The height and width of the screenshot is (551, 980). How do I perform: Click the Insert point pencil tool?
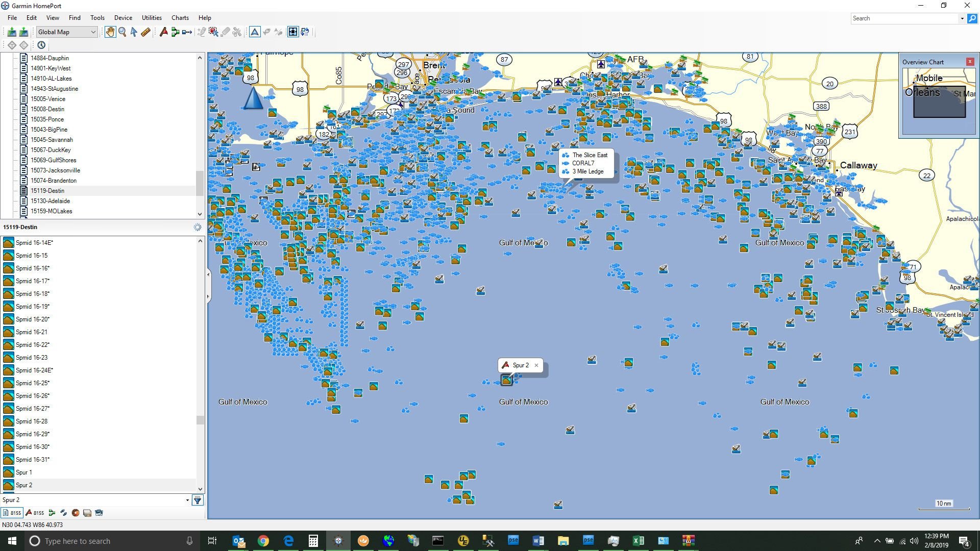(x=202, y=32)
